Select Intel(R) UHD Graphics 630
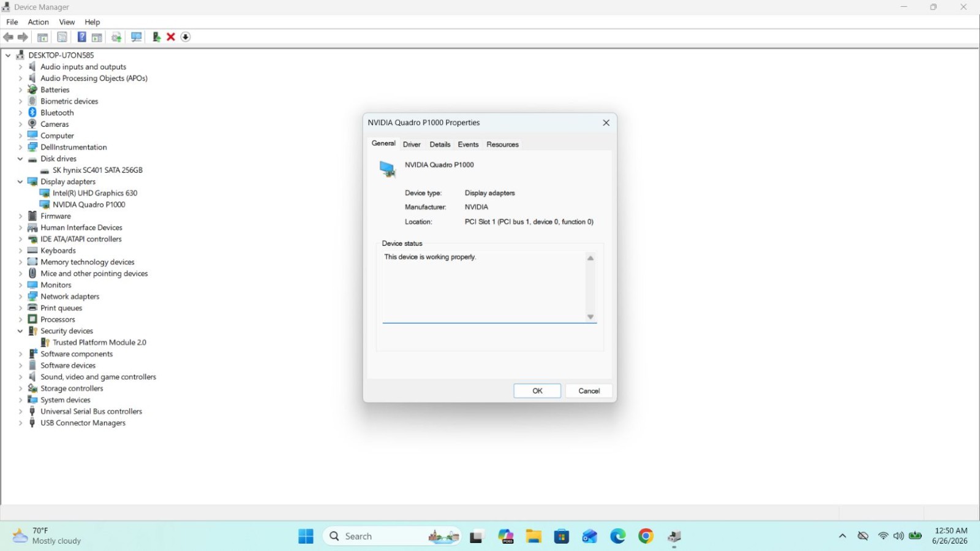 [x=95, y=193]
